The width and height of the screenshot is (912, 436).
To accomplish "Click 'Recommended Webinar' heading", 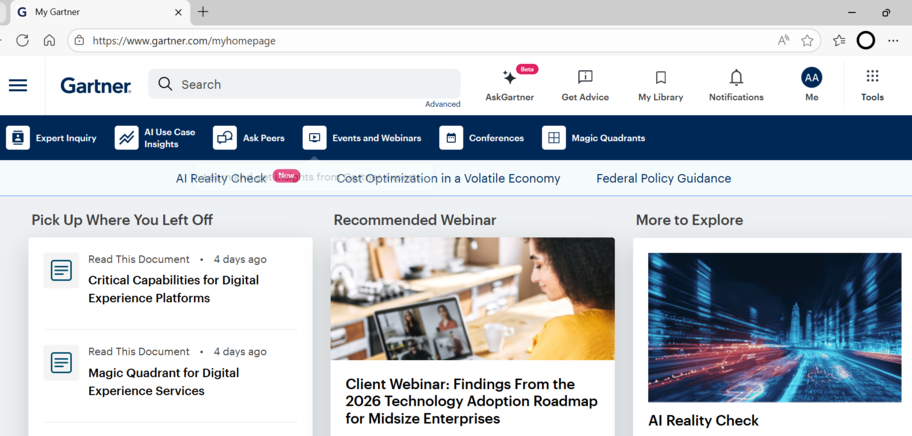I will tap(415, 220).
